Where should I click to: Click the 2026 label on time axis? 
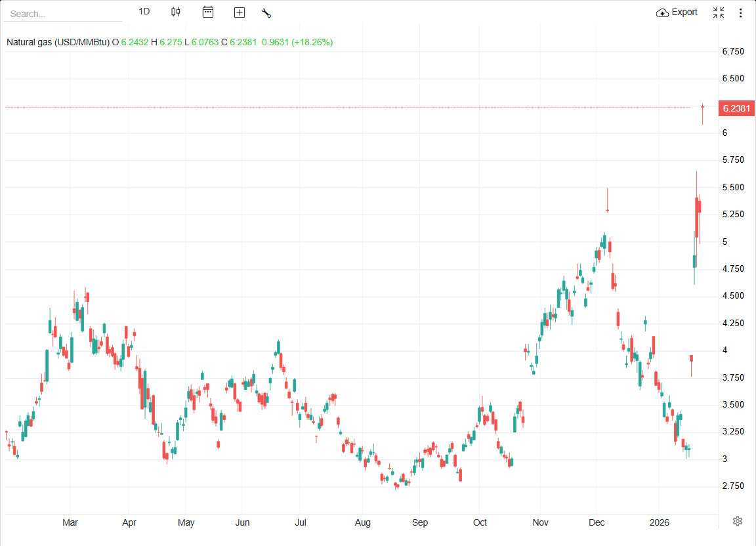coord(660,522)
